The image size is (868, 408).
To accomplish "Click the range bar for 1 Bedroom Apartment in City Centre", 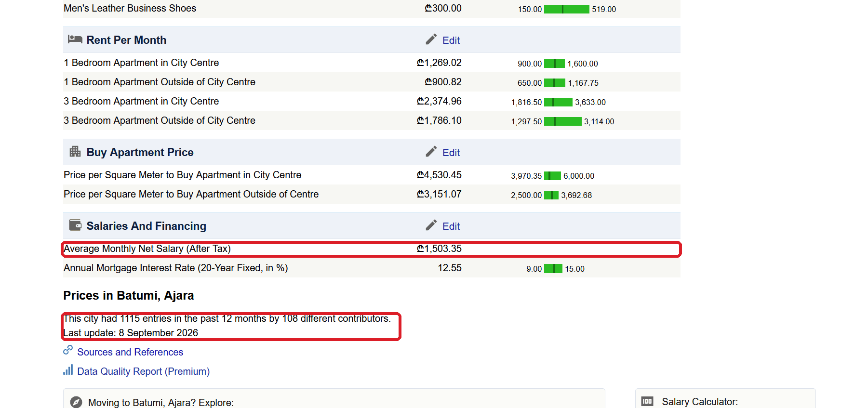I will (554, 64).
